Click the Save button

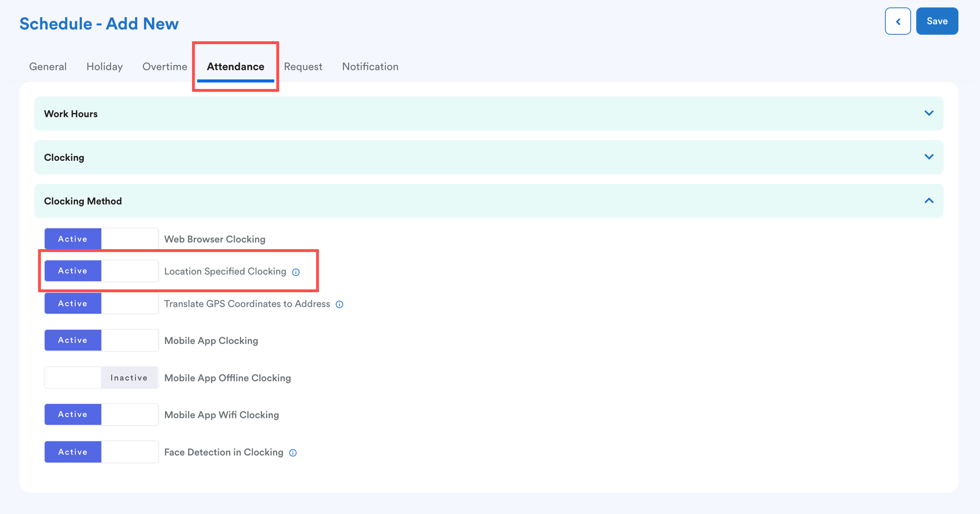937,21
